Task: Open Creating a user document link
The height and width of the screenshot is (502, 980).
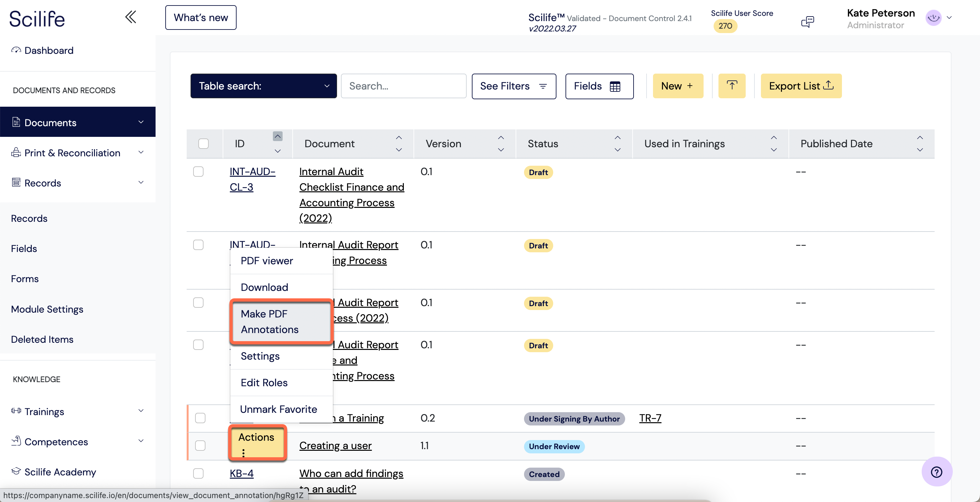Action: tap(335, 446)
